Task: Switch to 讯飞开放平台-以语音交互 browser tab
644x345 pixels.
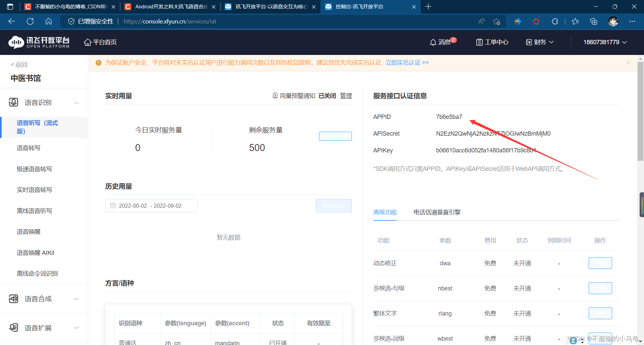Action: click(270, 7)
